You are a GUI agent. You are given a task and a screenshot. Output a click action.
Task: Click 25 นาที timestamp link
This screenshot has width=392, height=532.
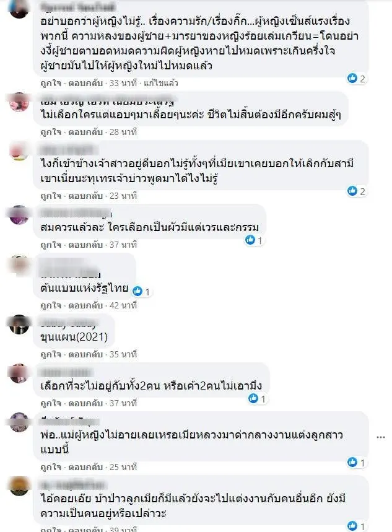(123, 467)
